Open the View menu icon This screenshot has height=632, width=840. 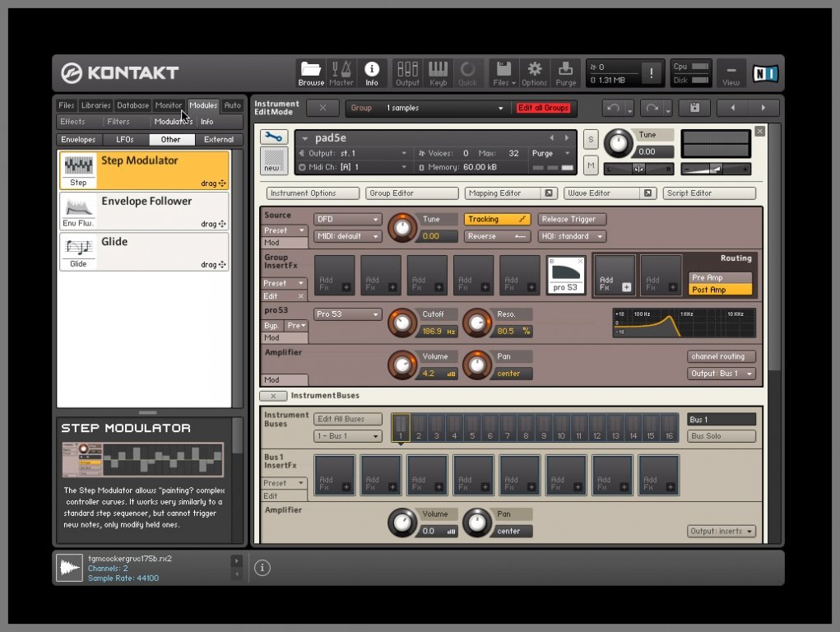pos(731,73)
